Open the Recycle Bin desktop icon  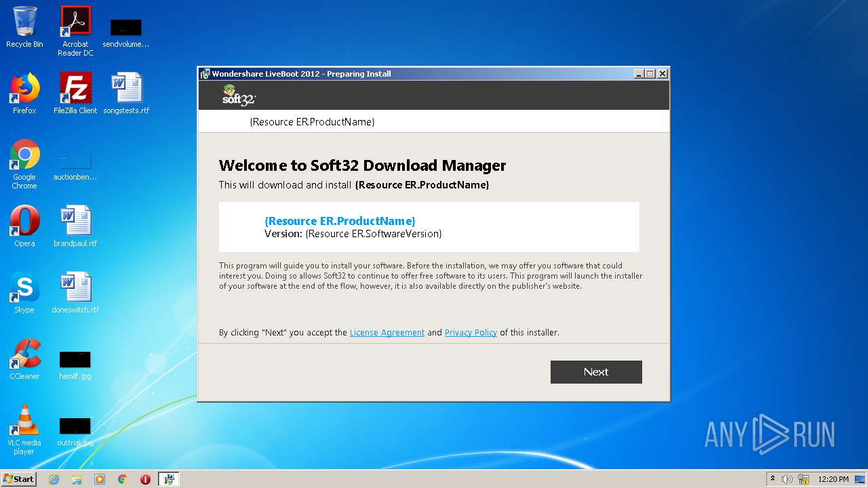[24, 27]
